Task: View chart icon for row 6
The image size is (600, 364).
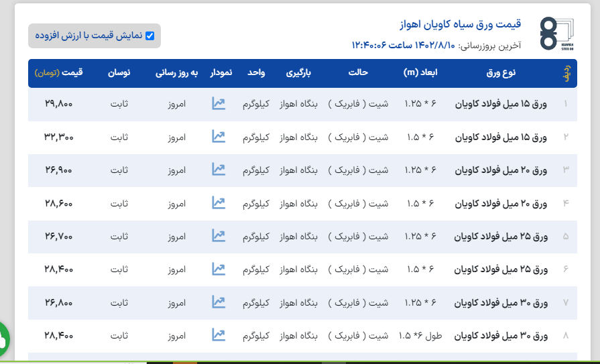Action: [219, 269]
